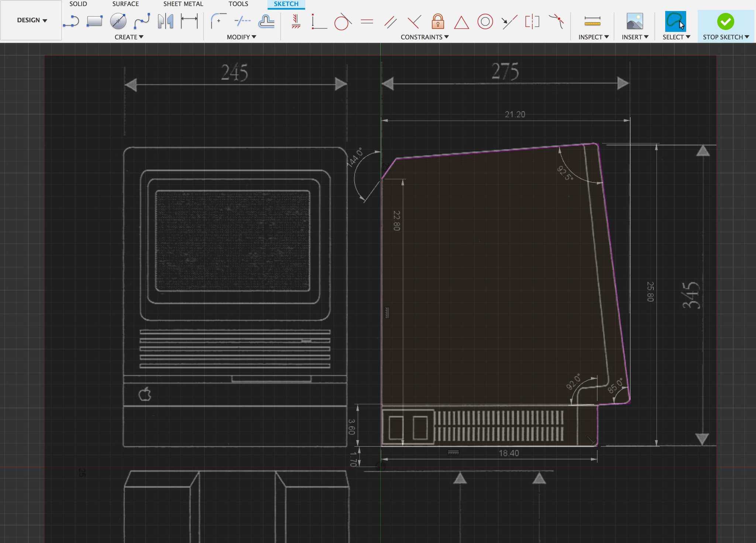Select the 85.0° angle dimension

click(x=615, y=386)
